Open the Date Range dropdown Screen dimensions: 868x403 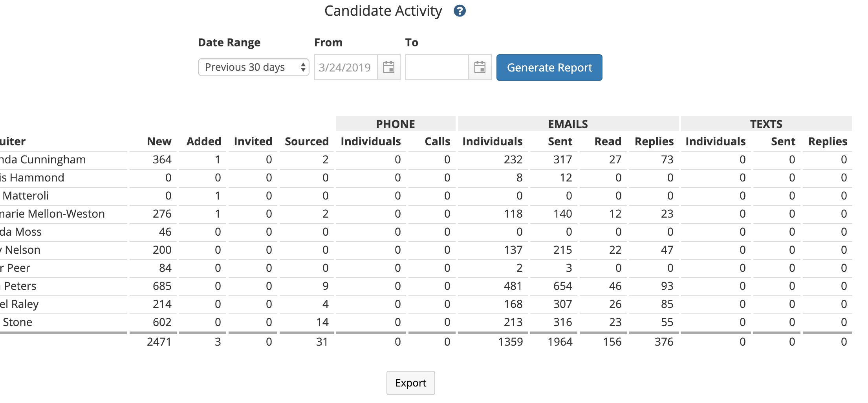(x=253, y=67)
